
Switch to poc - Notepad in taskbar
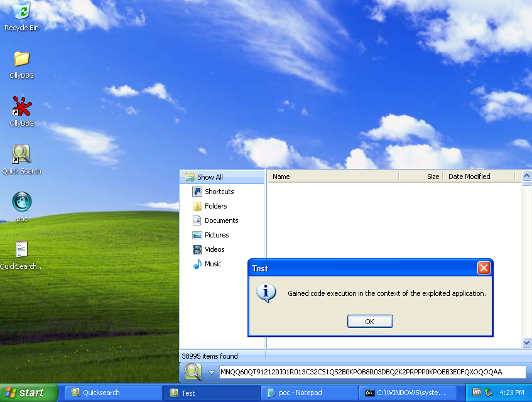coord(310,393)
